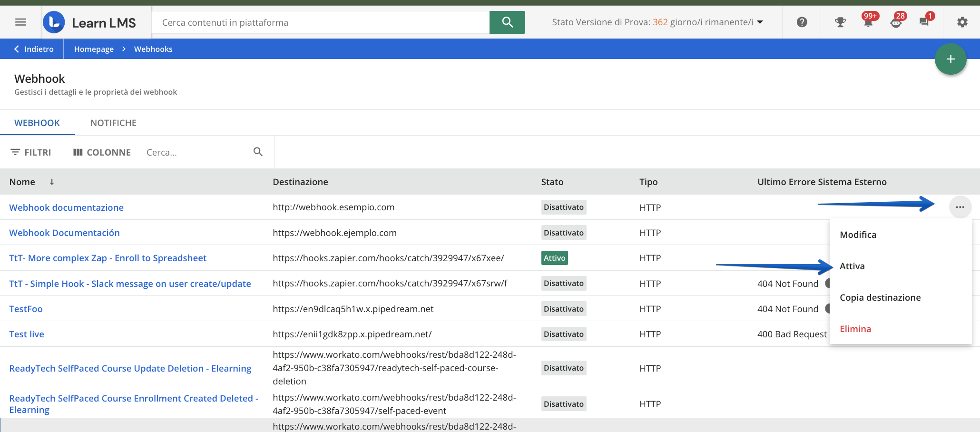Go back with the Indietro button
The height and width of the screenshot is (432, 980).
click(33, 49)
